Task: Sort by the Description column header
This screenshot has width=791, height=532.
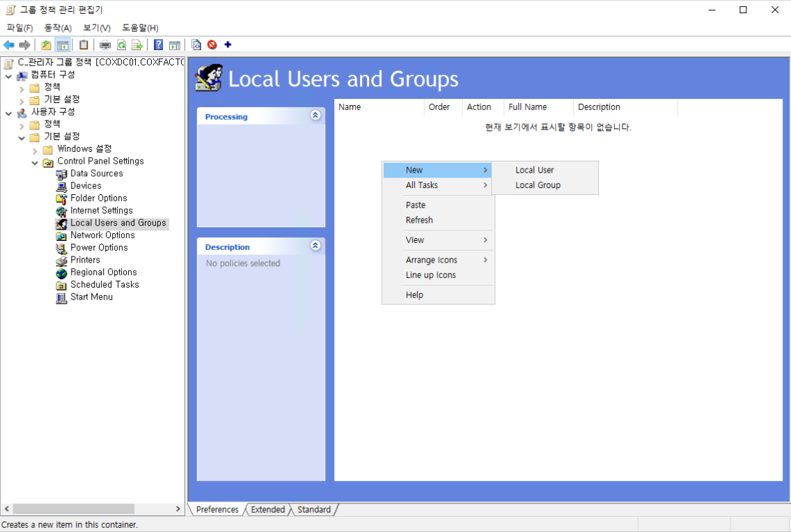Action: click(625, 107)
